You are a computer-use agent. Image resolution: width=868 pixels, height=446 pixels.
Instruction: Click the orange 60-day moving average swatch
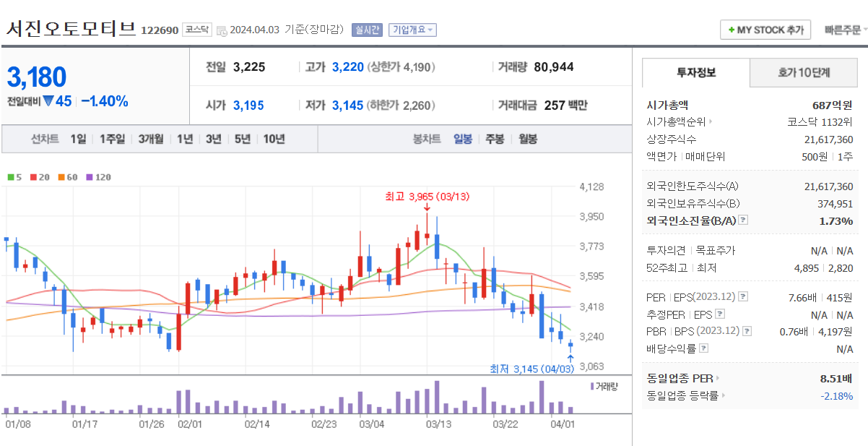point(61,177)
